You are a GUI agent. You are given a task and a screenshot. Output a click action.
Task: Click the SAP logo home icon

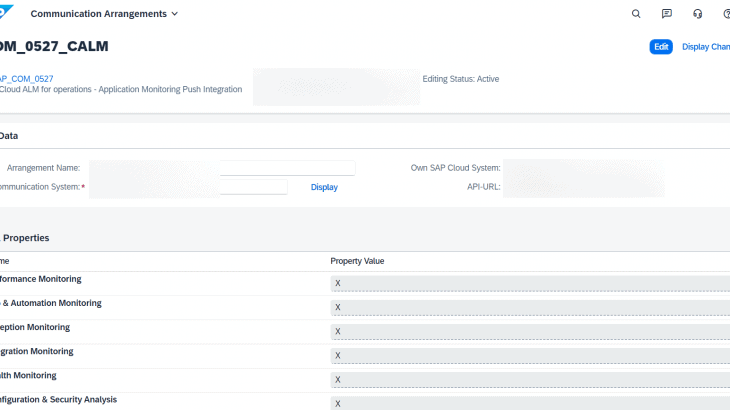point(6,12)
